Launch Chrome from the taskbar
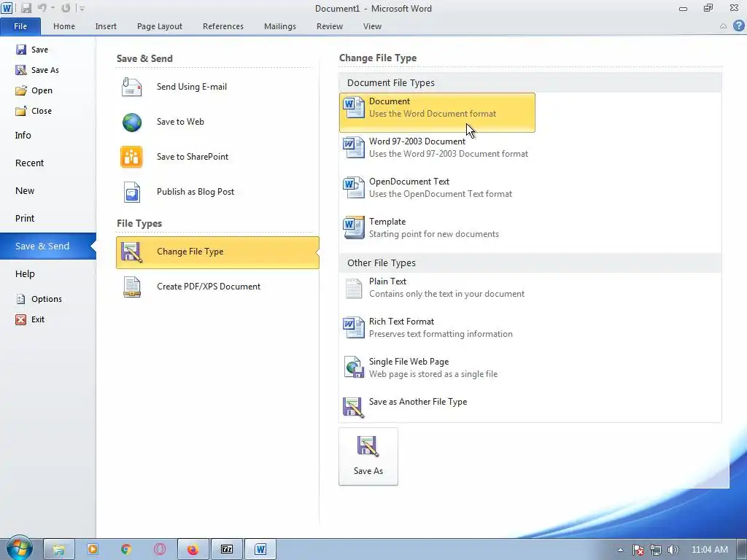The height and width of the screenshot is (560, 747). point(125,550)
